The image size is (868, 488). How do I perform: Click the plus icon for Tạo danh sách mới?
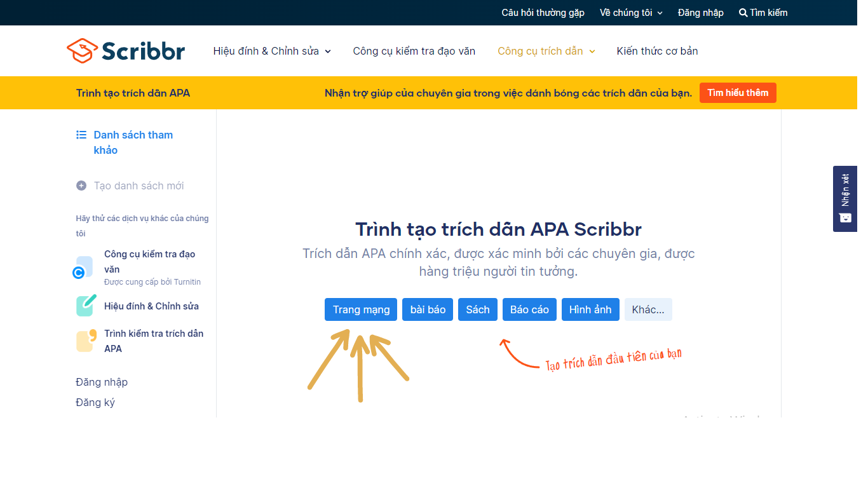tap(81, 186)
